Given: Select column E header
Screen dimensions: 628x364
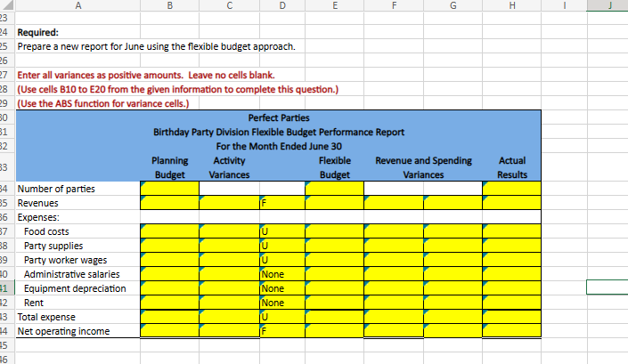Looking at the screenshot, I should [334, 5].
